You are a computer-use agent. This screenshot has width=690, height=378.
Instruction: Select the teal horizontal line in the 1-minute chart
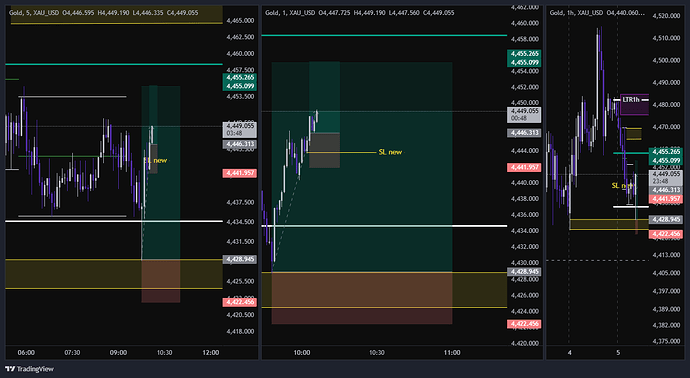tap(384, 35)
